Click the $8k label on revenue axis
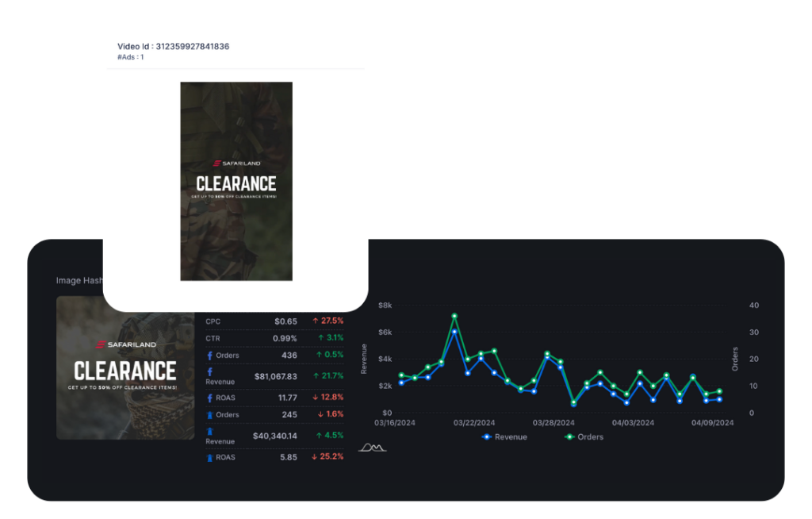The image size is (812, 519). (x=385, y=306)
